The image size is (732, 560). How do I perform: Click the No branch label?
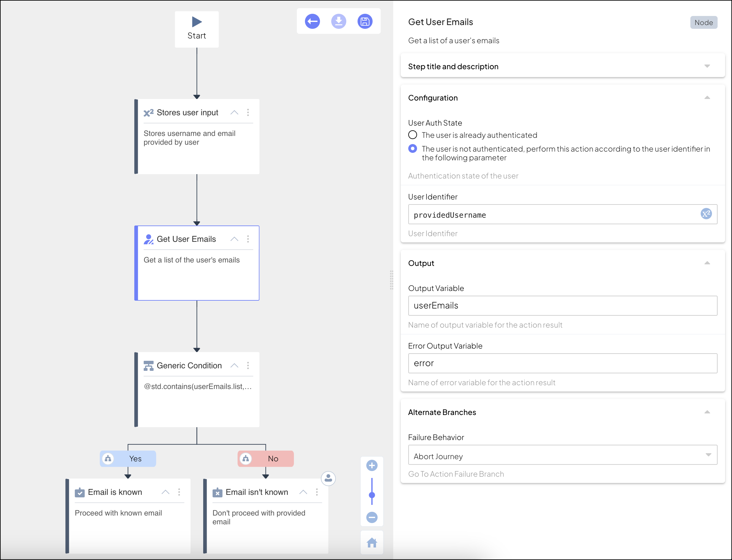click(273, 459)
